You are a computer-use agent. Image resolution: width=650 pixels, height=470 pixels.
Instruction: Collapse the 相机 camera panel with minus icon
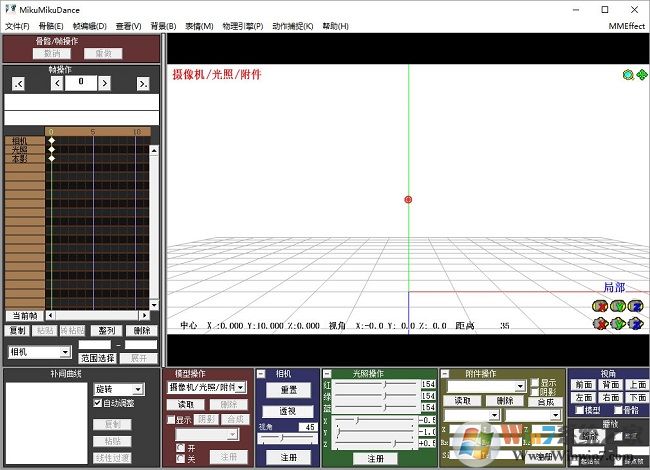click(261, 373)
